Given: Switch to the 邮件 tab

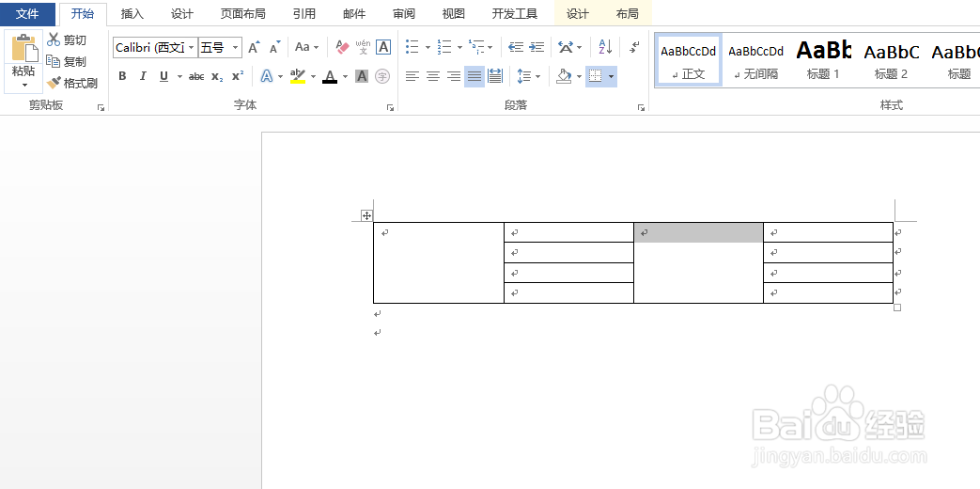Looking at the screenshot, I should pyautogui.click(x=354, y=14).
